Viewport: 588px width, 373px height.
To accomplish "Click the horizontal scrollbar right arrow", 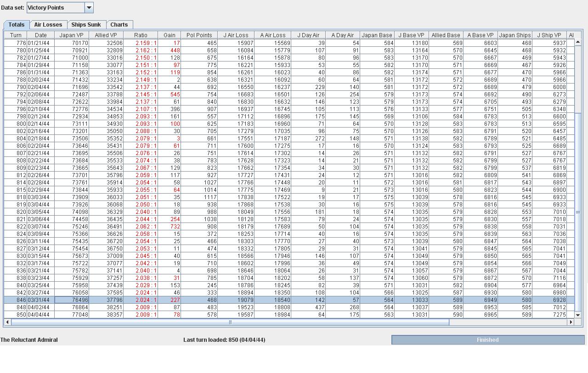I will pos(571,322).
